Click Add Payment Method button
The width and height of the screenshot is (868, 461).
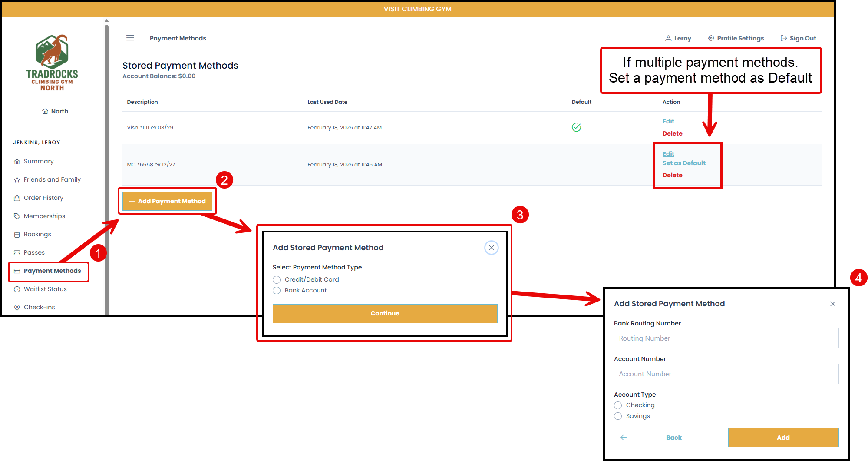[x=167, y=201]
